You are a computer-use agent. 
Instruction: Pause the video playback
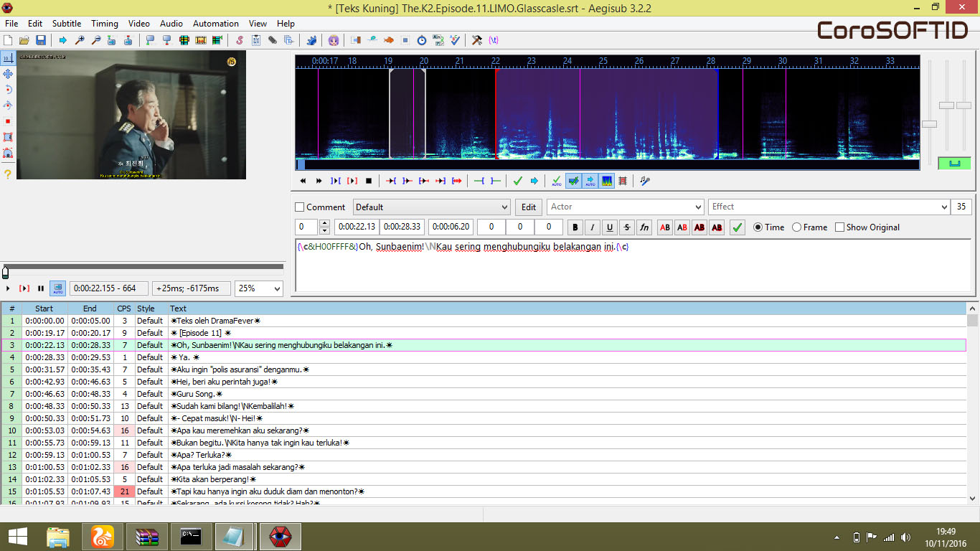(41, 288)
